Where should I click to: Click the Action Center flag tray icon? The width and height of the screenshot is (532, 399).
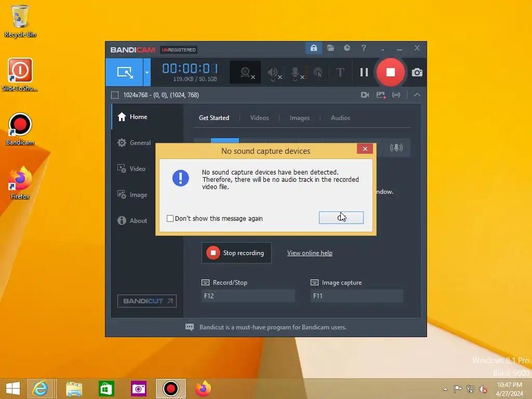tap(458, 389)
